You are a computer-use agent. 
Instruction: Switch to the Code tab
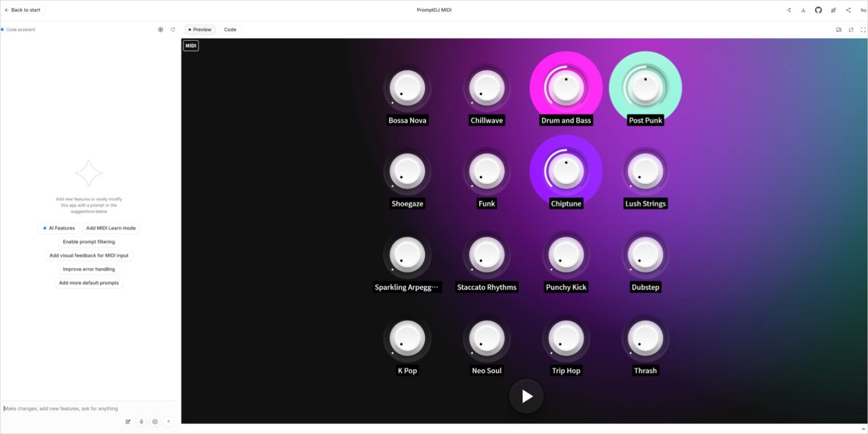coord(230,29)
